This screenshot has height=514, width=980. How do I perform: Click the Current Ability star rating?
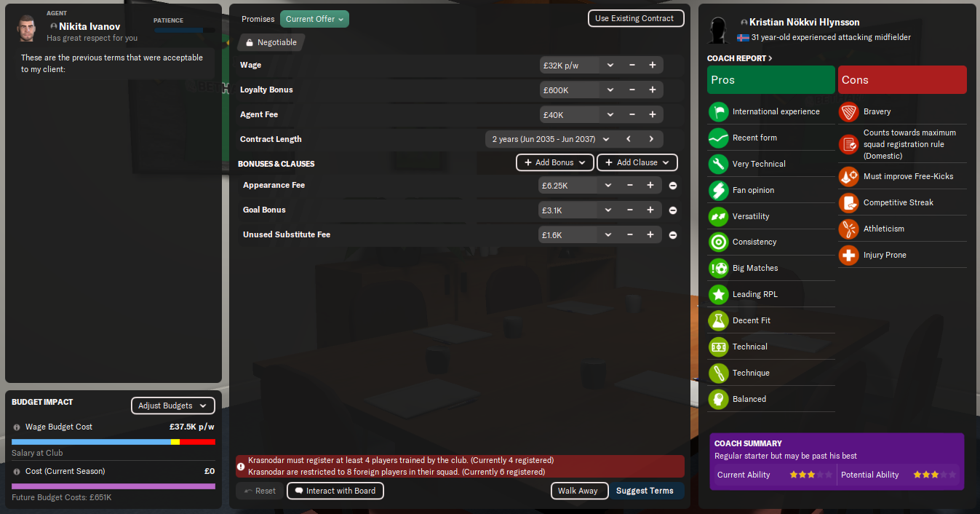(x=810, y=475)
